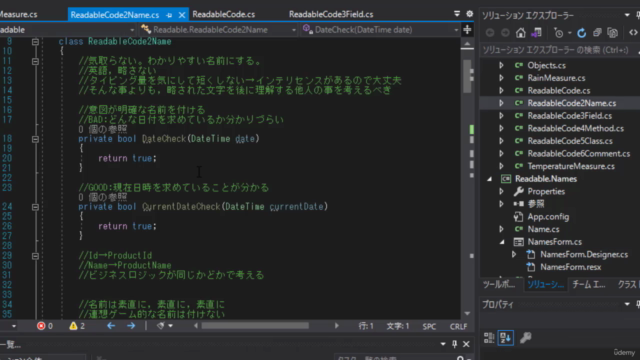
Task: Collapse the NamesForm.cs node
Action: [502, 242]
